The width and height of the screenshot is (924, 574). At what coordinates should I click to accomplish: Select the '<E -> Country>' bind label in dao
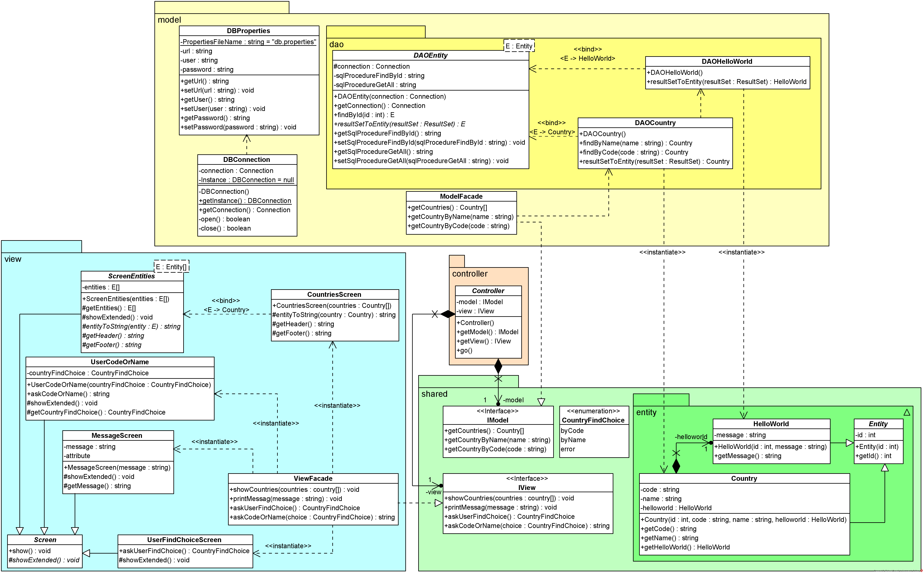(x=552, y=132)
